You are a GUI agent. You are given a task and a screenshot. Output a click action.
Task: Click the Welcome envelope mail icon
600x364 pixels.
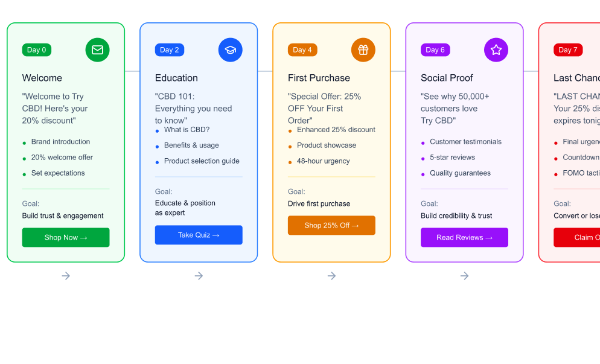click(97, 50)
